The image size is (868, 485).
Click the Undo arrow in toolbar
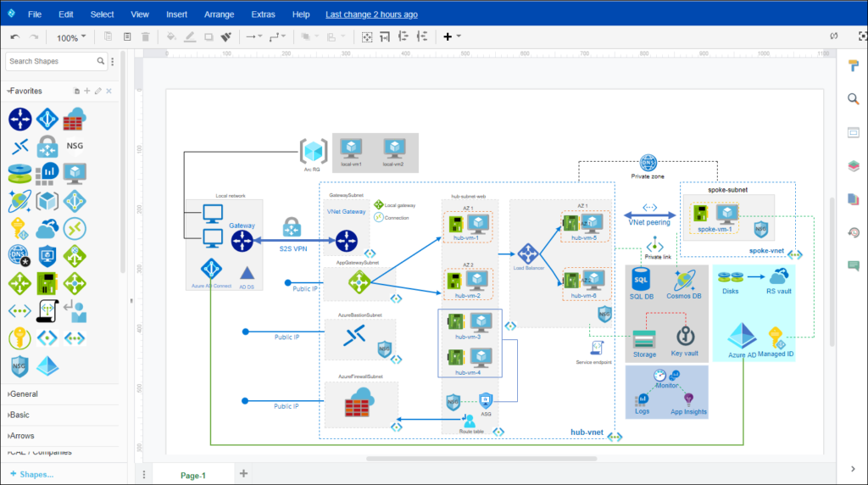coord(15,36)
